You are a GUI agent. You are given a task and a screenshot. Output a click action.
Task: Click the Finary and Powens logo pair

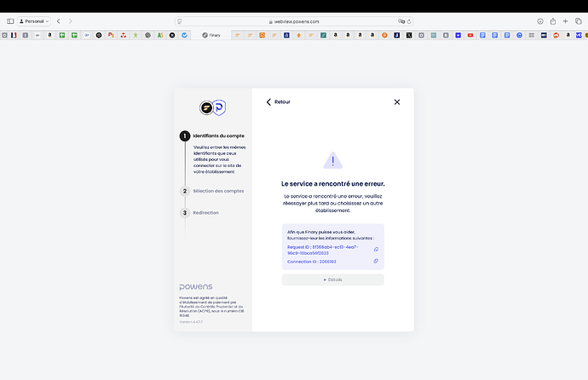213,107
